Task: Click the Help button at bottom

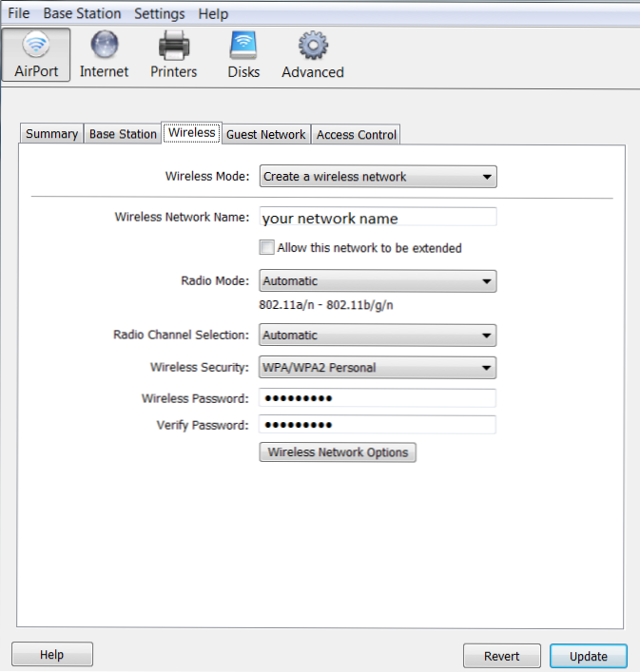Action: [x=52, y=655]
